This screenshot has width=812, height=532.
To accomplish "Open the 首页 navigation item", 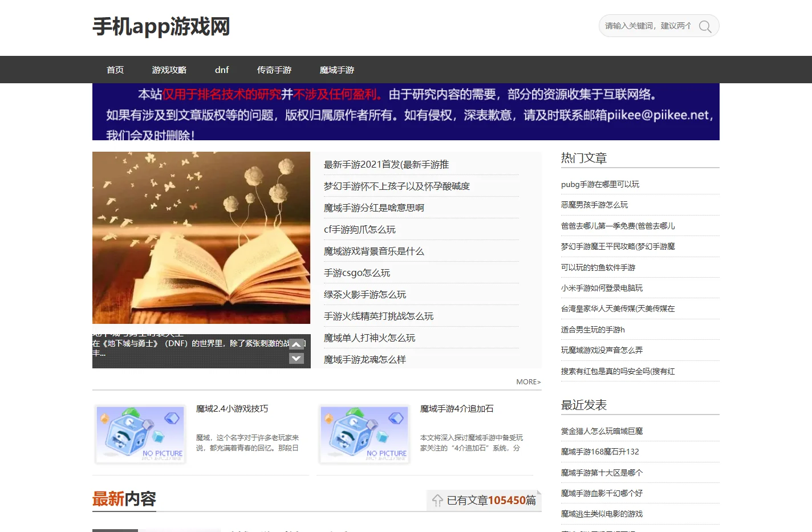I will point(115,70).
